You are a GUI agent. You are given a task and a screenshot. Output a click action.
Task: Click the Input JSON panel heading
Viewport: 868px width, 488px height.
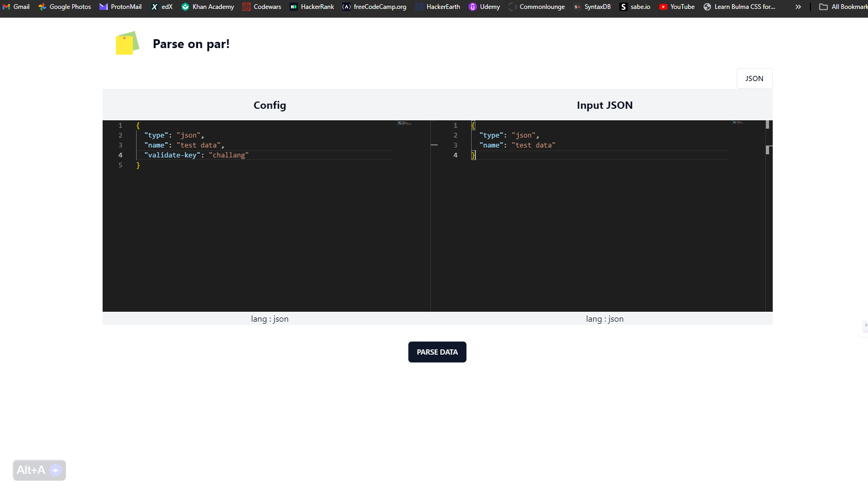(605, 105)
